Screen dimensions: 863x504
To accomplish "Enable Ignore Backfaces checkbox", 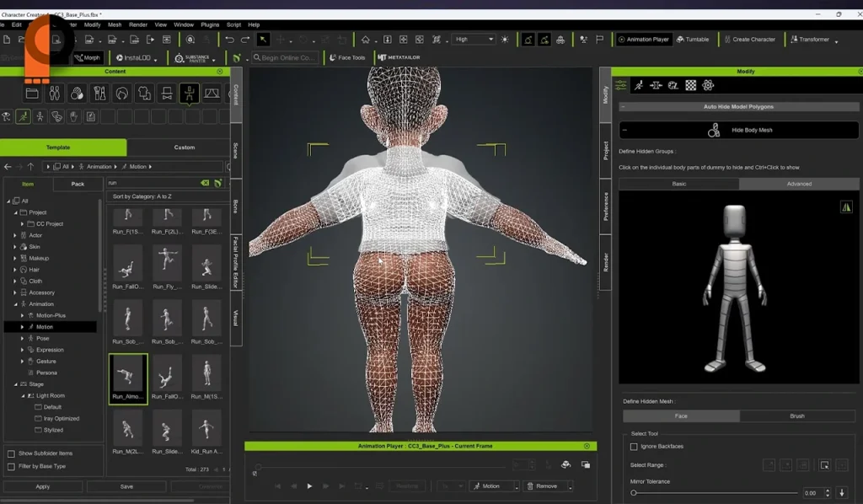I will [634, 446].
